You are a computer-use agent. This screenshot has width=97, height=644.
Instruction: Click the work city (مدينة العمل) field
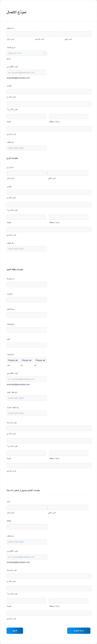pyautogui.click(x=26, y=315)
